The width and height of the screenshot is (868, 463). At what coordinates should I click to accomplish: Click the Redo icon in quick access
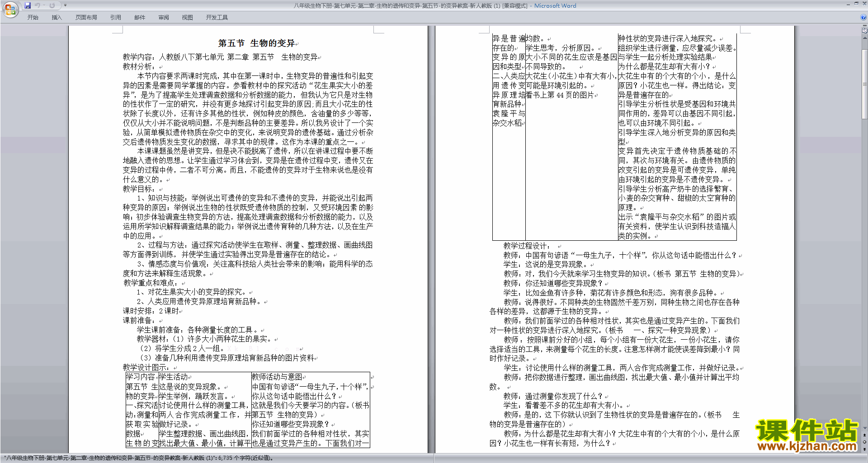point(52,5)
